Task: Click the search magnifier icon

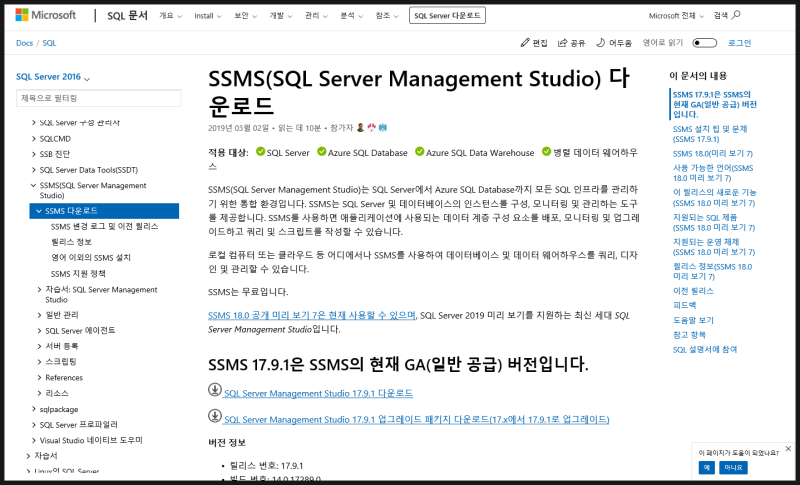Action: coord(736,15)
